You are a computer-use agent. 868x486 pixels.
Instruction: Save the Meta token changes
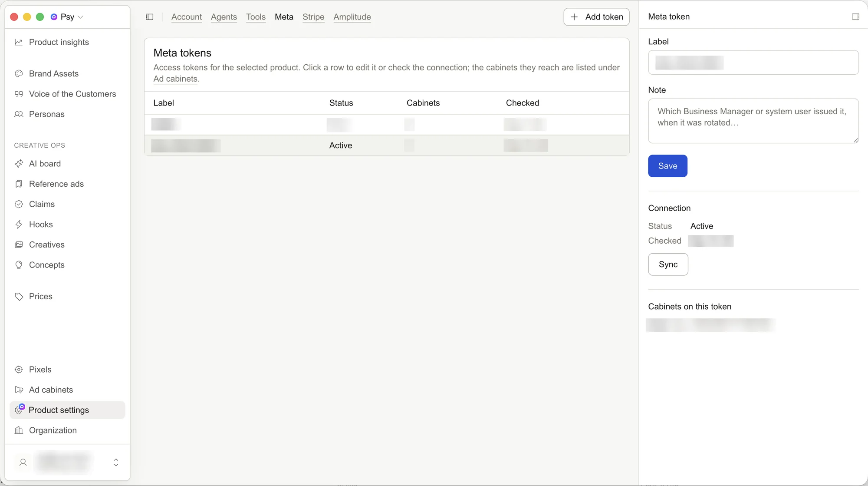[x=667, y=166]
